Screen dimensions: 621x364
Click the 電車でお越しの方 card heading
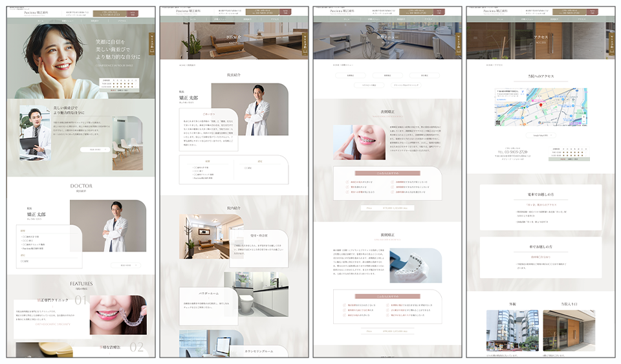[x=541, y=195]
